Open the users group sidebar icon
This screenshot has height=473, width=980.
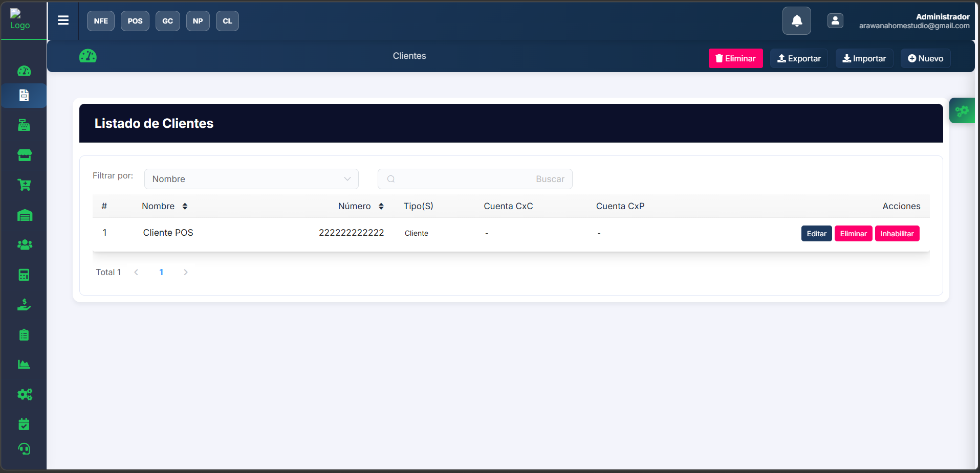pos(24,245)
